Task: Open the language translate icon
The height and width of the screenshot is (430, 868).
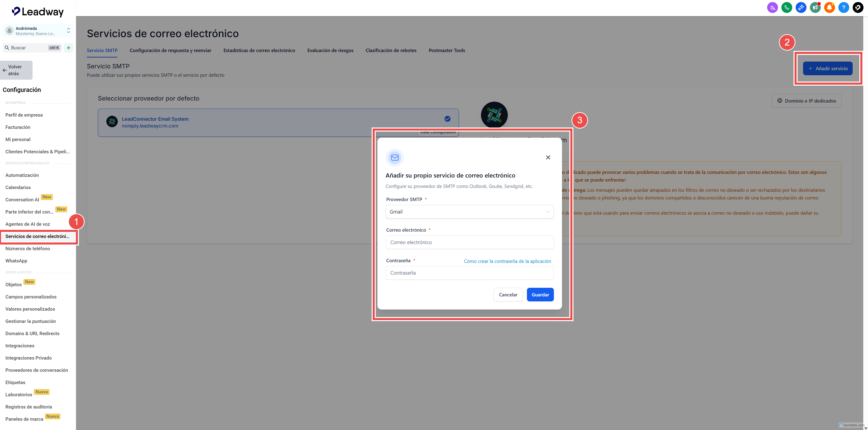Action: click(772, 7)
